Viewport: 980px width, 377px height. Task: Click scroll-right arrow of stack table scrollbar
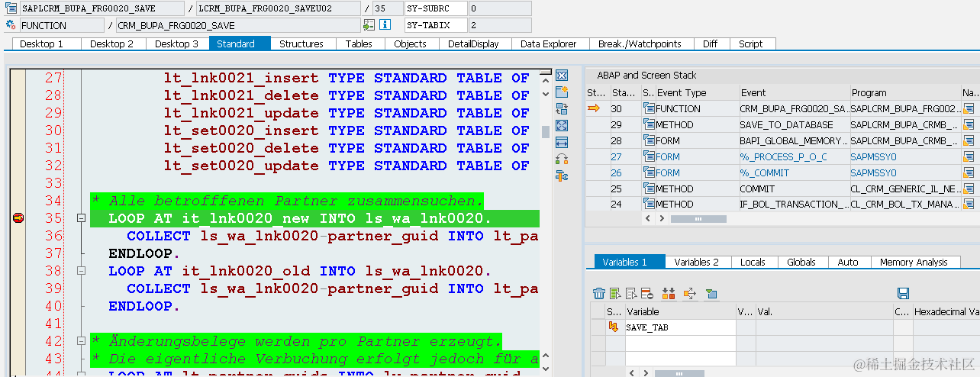[662, 218]
